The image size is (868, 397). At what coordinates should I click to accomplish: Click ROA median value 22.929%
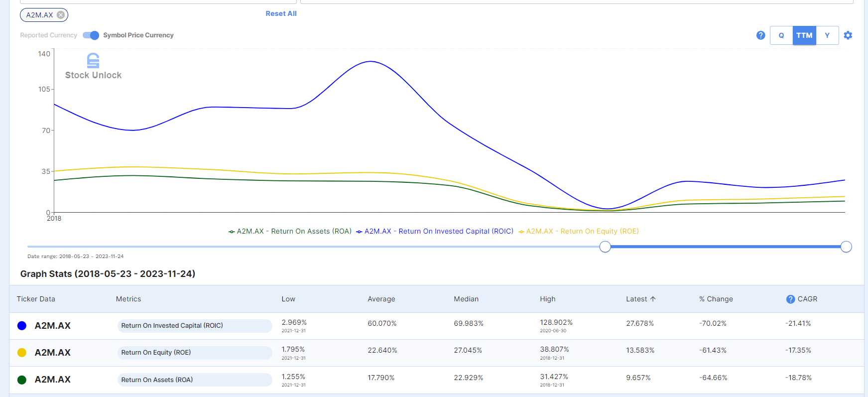point(469,378)
